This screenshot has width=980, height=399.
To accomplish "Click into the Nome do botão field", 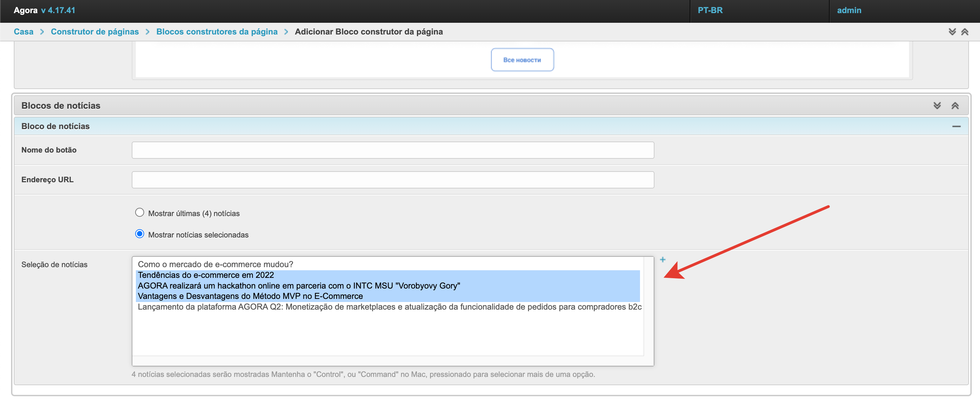I will coord(393,150).
